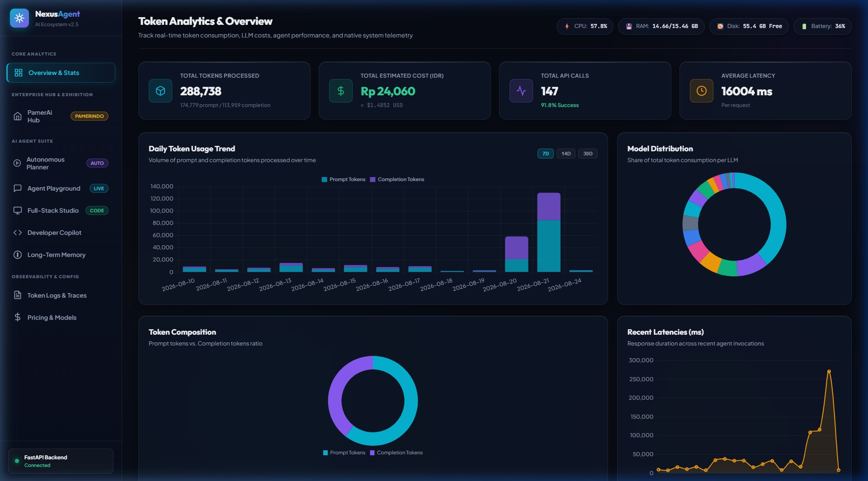Open the Agent Playground page
Screen dimensions: 868x481
[x=61, y=188]
